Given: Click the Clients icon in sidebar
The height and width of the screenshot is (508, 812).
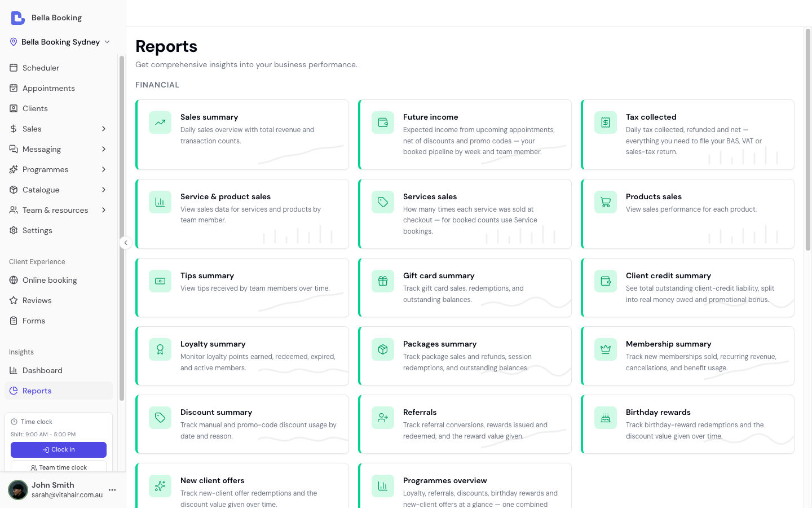Looking at the screenshot, I should pyautogui.click(x=14, y=108).
